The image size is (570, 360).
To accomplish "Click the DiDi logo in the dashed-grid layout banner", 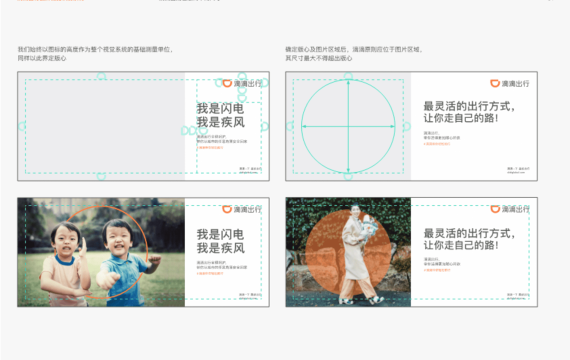I will [242, 83].
